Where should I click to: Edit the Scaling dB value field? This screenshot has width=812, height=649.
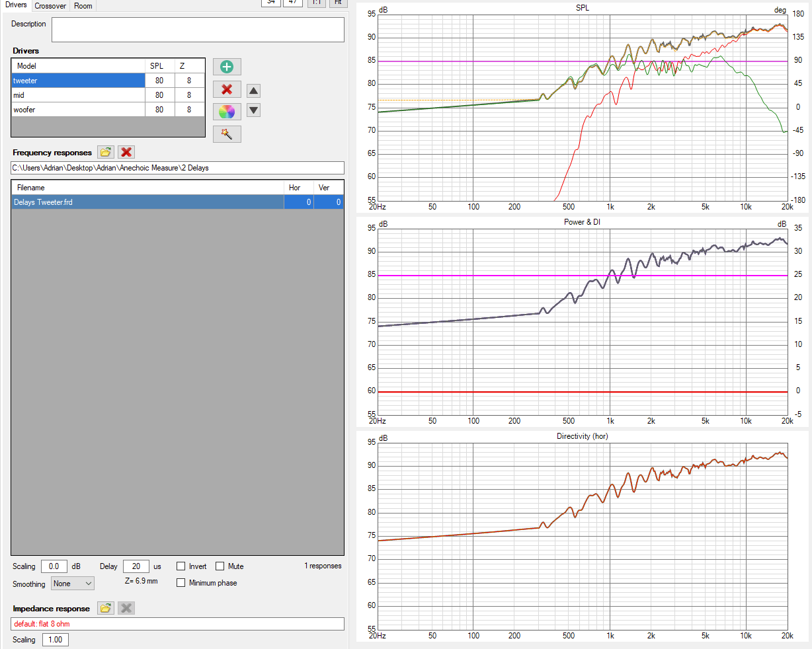click(x=54, y=566)
